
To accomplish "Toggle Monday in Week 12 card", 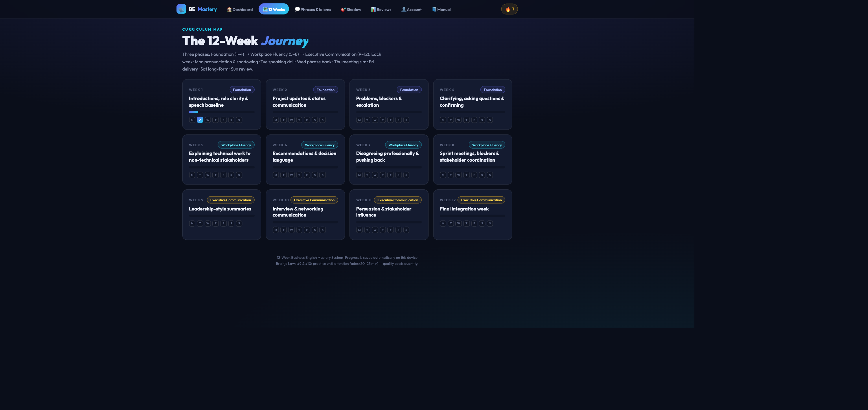I will tap(443, 224).
